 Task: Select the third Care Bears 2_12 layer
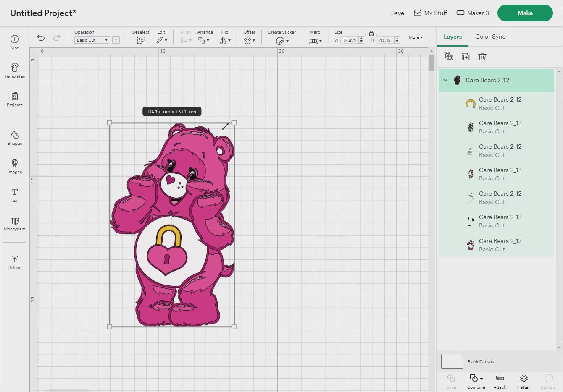(496, 151)
